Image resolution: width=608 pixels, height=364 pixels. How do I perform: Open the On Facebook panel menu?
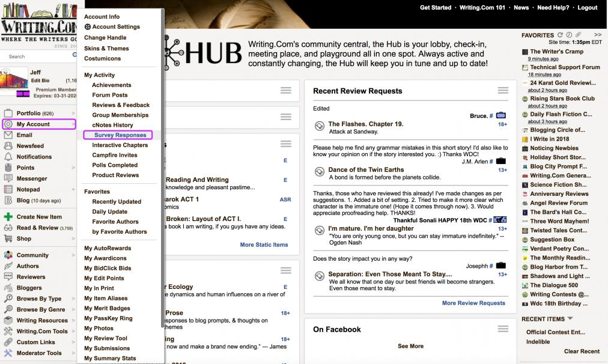point(503,329)
